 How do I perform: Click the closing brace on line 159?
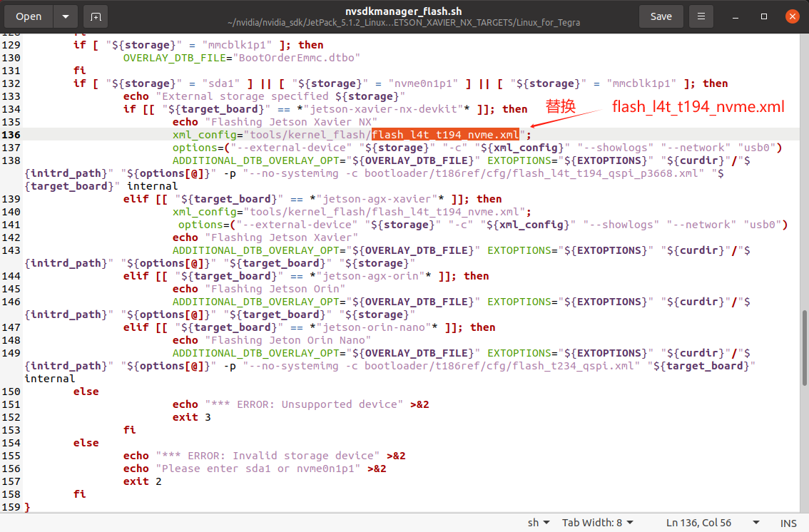27,507
